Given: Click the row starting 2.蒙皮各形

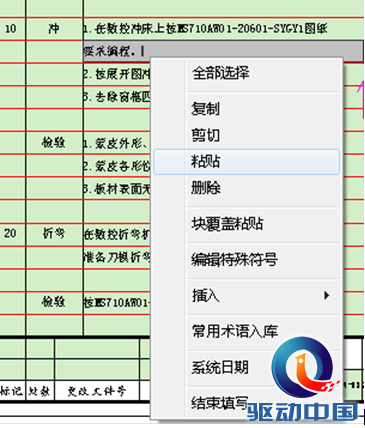Looking at the screenshot, I should 117,166.
